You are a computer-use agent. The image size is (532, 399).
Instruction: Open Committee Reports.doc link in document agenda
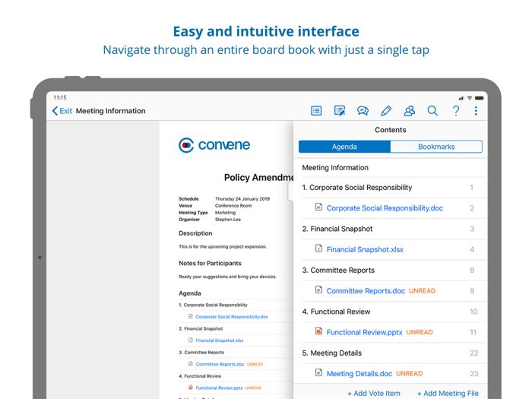(220, 364)
